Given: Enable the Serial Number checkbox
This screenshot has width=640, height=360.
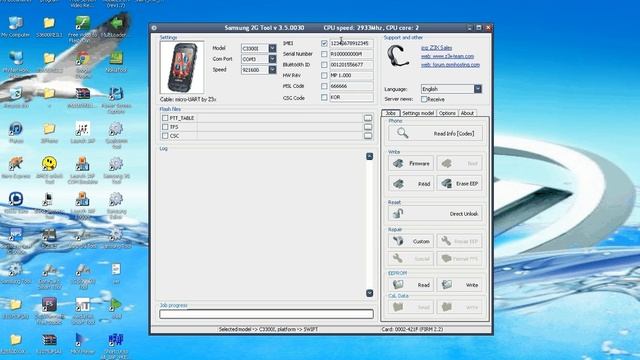Looking at the screenshot, I should coord(324,54).
